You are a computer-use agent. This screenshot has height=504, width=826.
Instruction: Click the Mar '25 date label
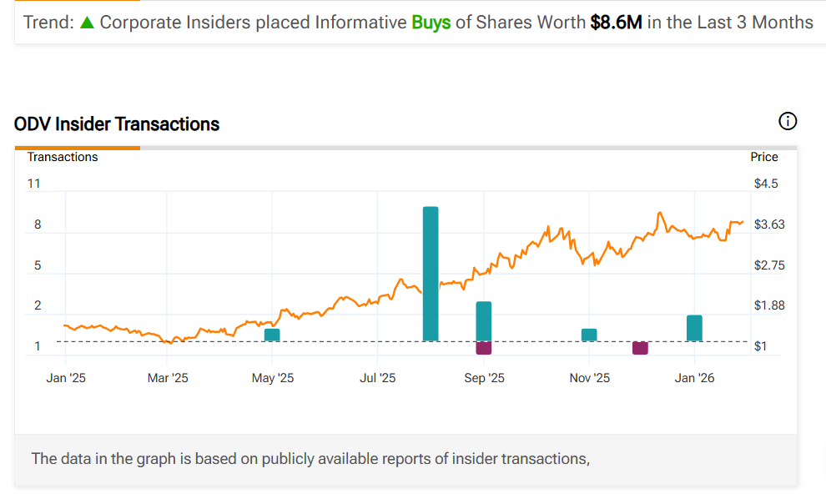point(168,378)
